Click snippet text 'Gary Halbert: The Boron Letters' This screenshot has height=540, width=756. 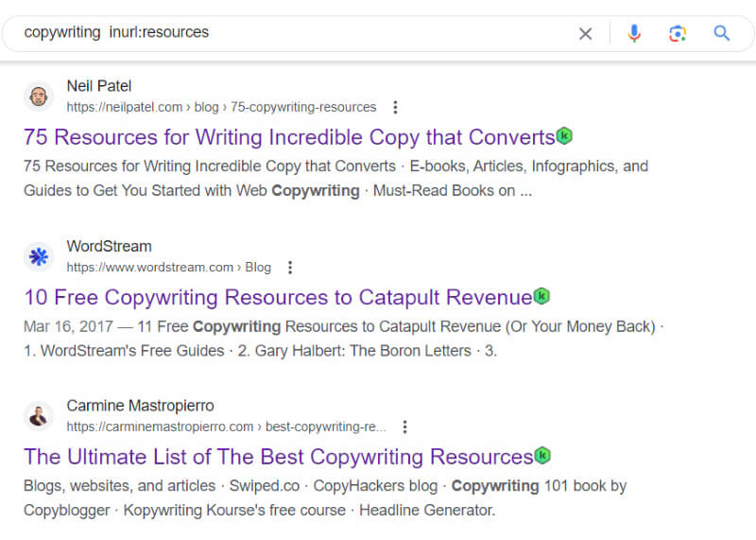[x=363, y=351]
